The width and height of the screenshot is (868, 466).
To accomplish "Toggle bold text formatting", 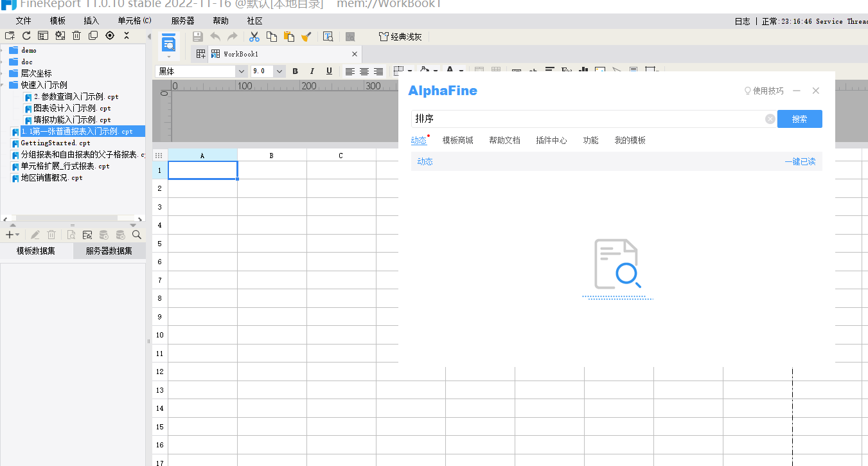I will point(296,71).
